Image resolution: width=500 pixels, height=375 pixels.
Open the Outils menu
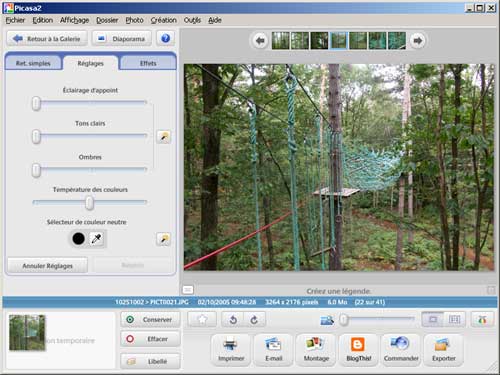[x=192, y=20]
